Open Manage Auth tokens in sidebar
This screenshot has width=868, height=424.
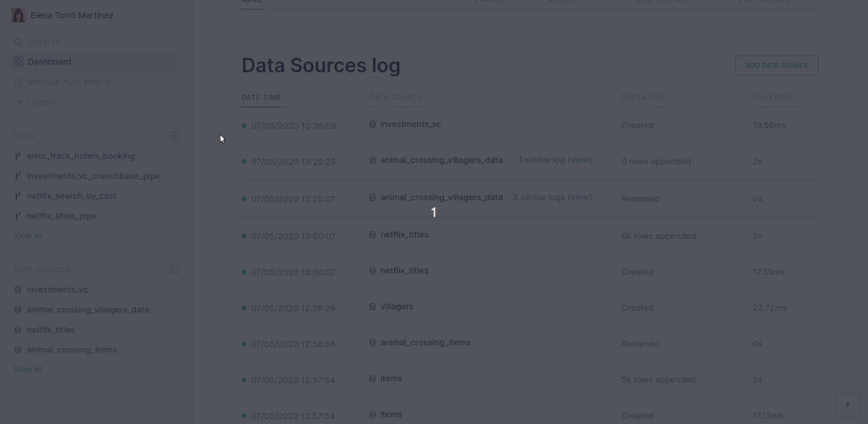[x=69, y=82]
